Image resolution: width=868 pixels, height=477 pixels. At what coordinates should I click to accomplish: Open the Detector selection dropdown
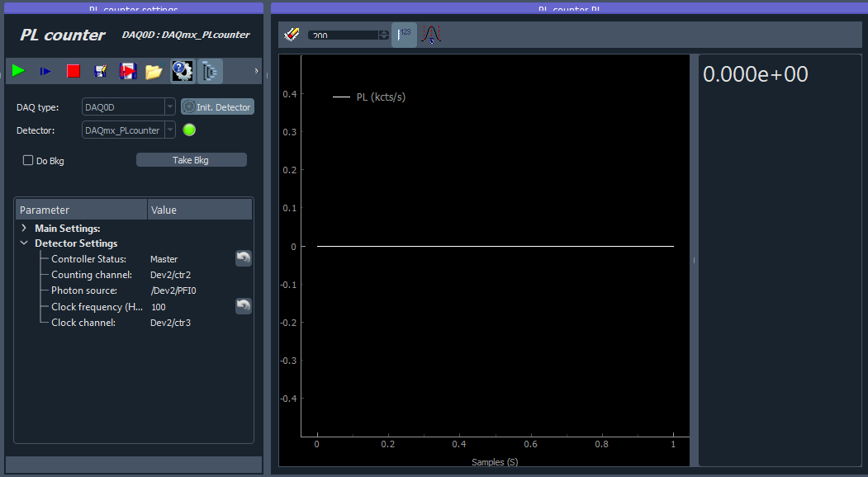point(169,130)
